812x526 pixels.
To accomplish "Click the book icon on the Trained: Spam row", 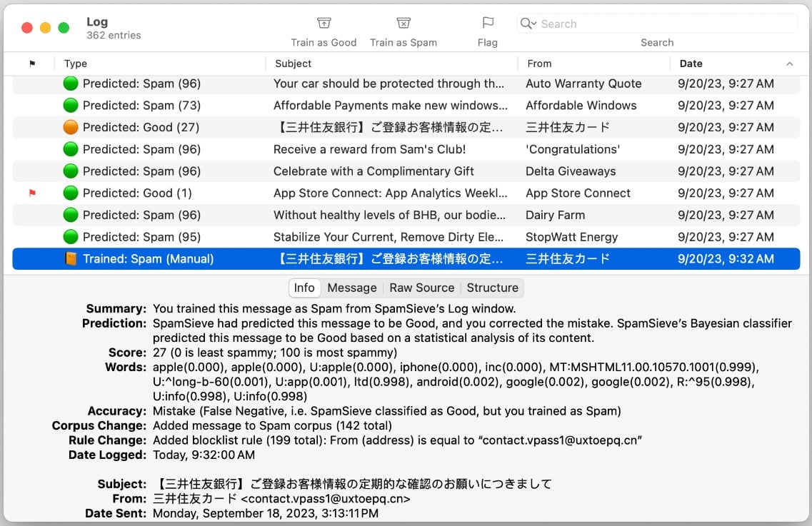I will 71,259.
